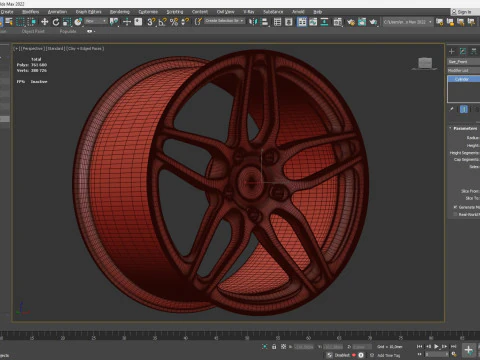Open Render Setup
Viewport: 480px width, 360px height.
pyautogui.click(x=351, y=22)
